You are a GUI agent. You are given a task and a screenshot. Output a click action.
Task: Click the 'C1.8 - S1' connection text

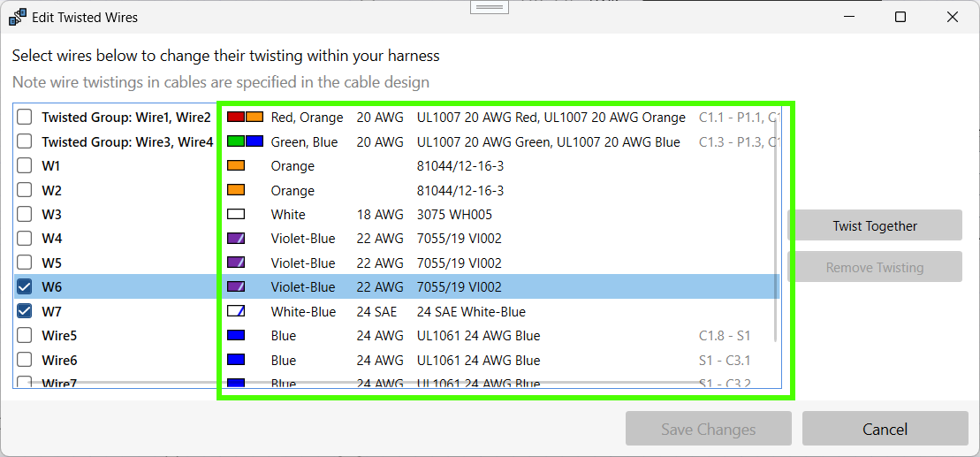pos(725,337)
